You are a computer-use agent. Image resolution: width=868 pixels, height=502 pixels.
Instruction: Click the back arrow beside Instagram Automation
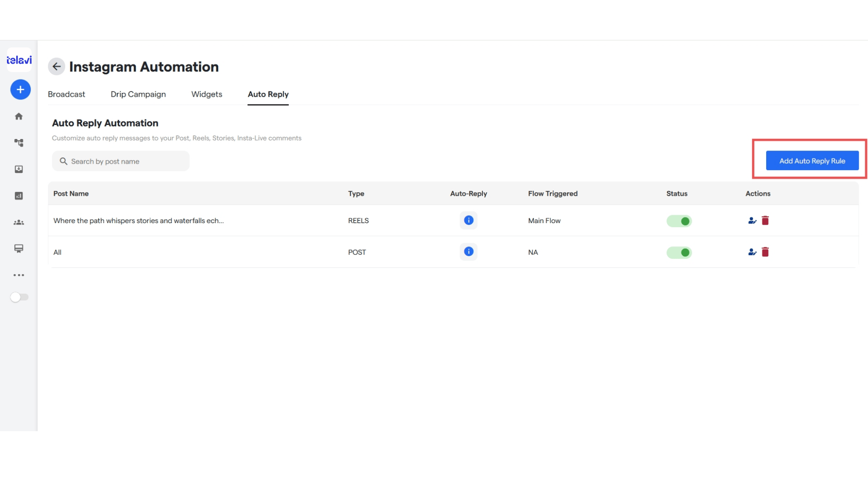click(56, 66)
